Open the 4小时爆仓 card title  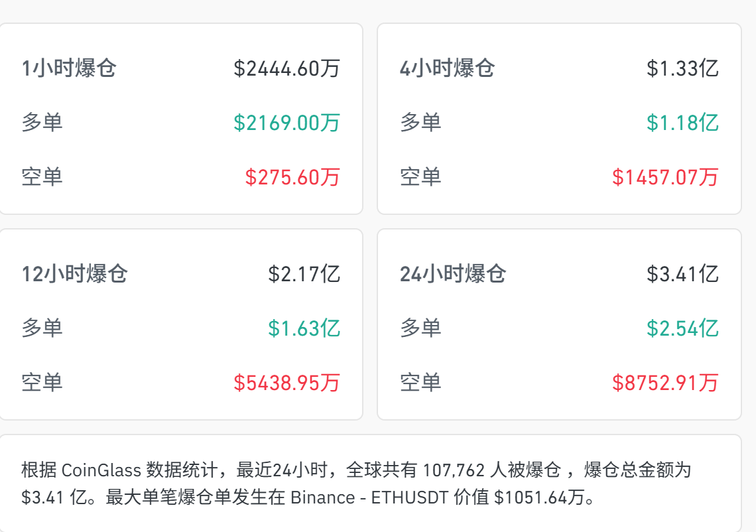click(448, 68)
